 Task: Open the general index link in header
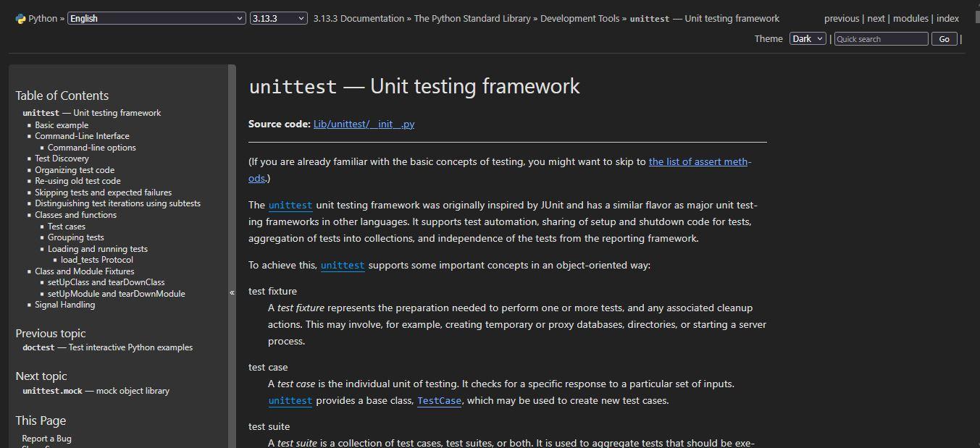tap(947, 19)
